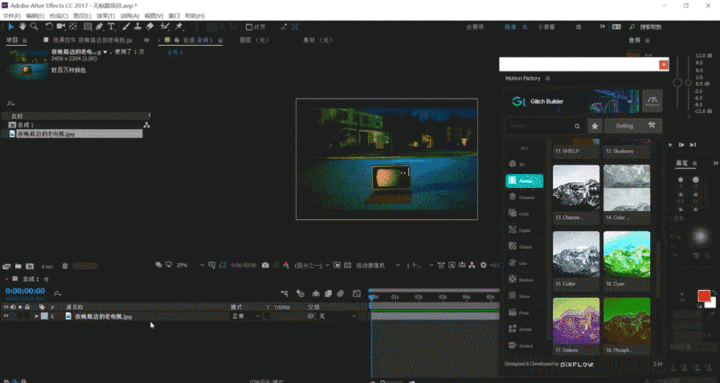Select the Brush tool
Viewport: 720px width, 383px height.
tap(126, 27)
